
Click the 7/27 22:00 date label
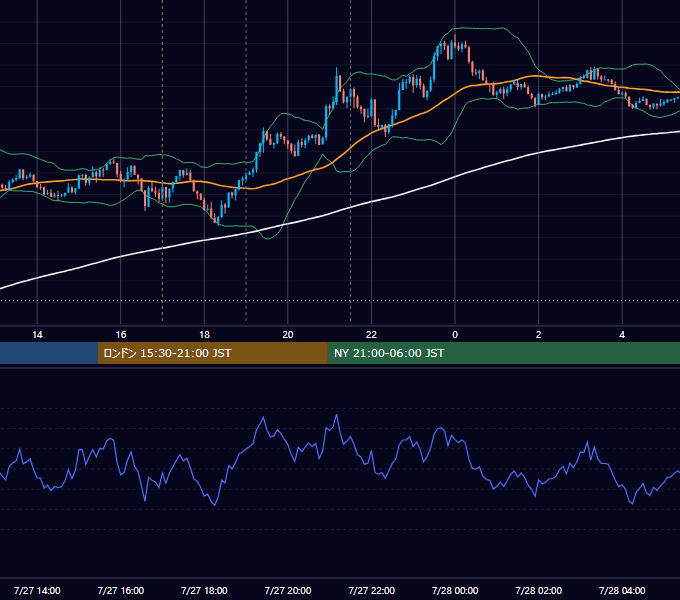[x=372, y=590]
